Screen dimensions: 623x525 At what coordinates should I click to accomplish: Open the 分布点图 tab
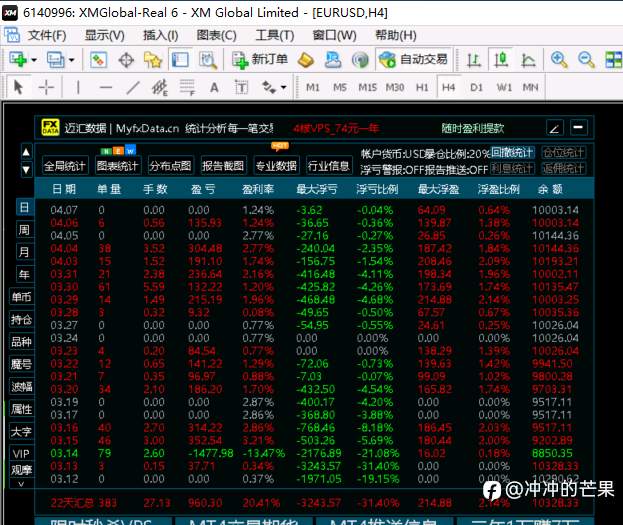(x=170, y=166)
